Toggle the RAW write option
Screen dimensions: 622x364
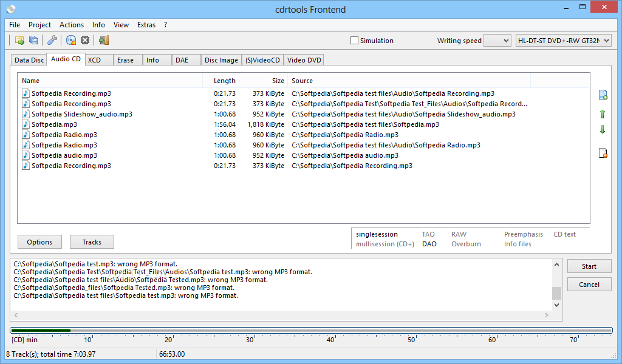[x=459, y=235]
